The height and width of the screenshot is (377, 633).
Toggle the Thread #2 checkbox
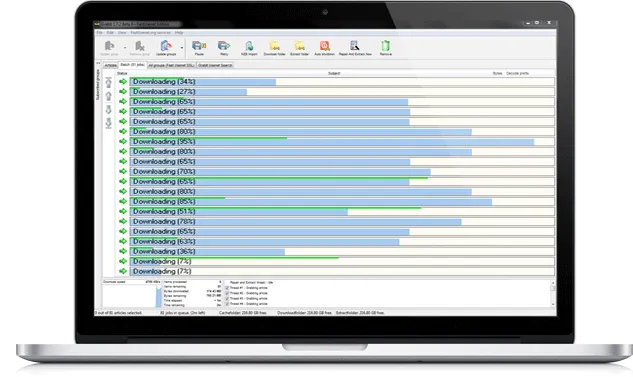(x=227, y=293)
